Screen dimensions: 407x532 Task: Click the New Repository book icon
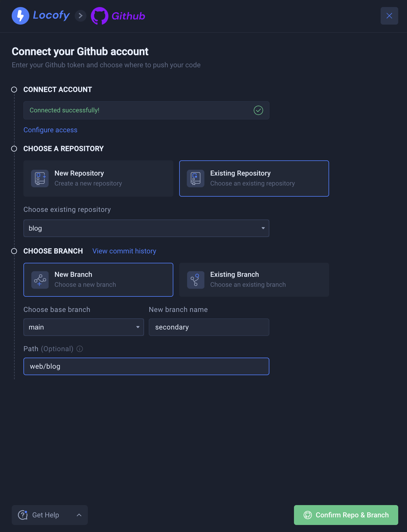coord(40,179)
